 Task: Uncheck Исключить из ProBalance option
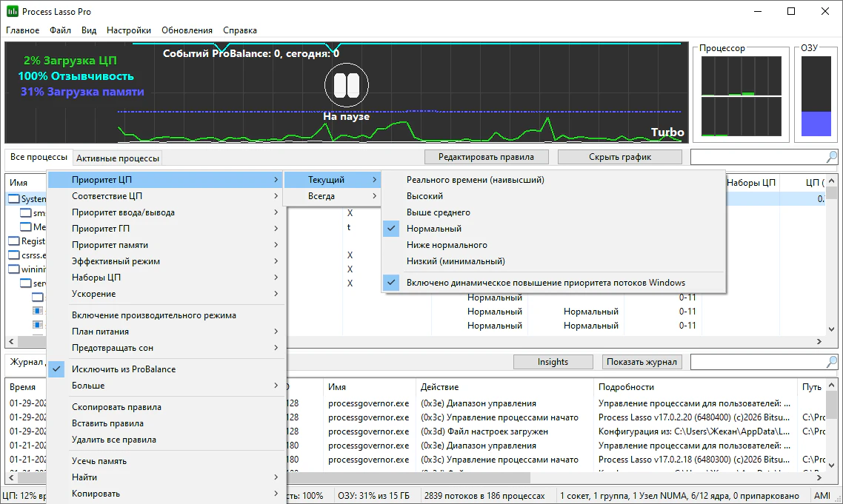124,369
